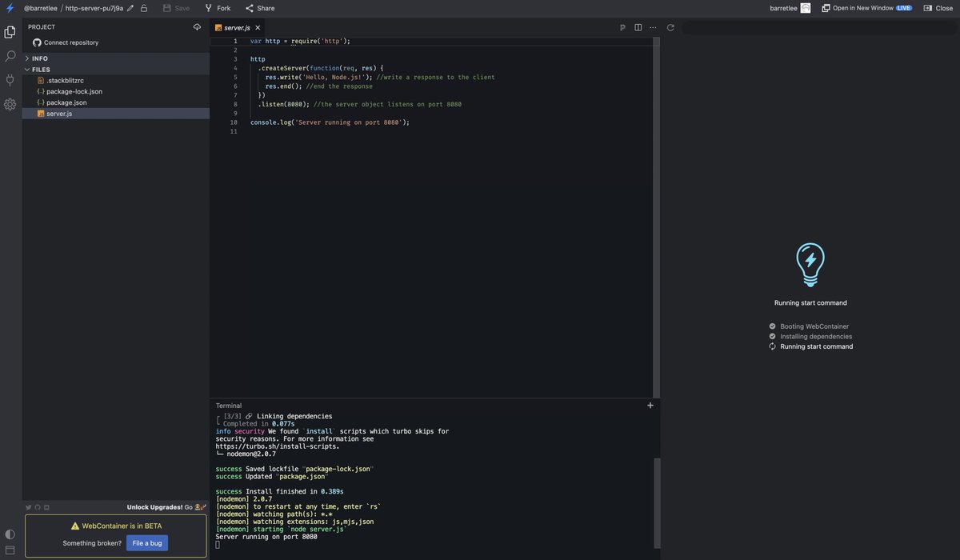Click the terminal vertical scrollbar
This screenshot has height=560, width=960.
pos(657,502)
